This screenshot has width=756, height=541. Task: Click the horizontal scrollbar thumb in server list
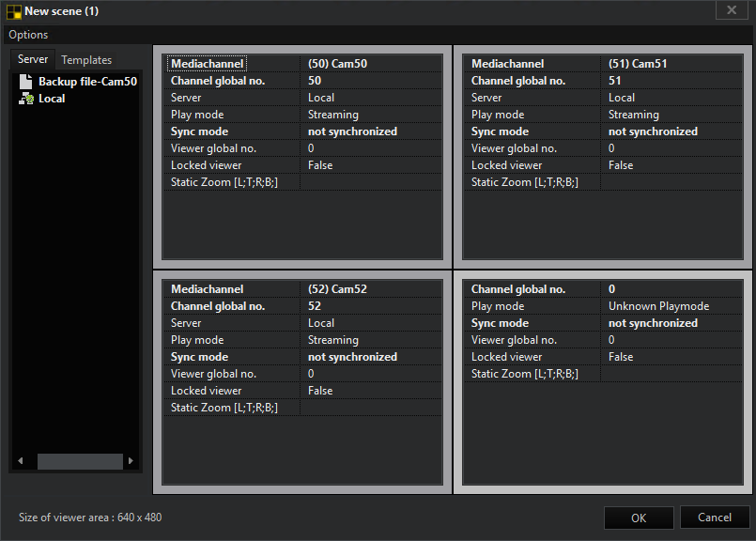[x=80, y=461]
